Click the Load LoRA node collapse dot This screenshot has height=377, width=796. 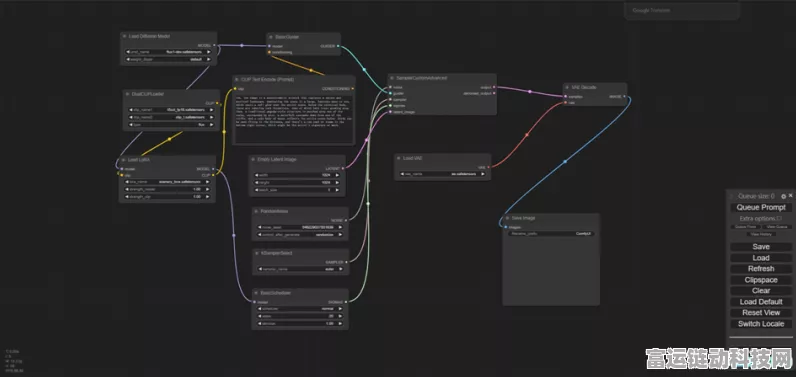coord(123,159)
